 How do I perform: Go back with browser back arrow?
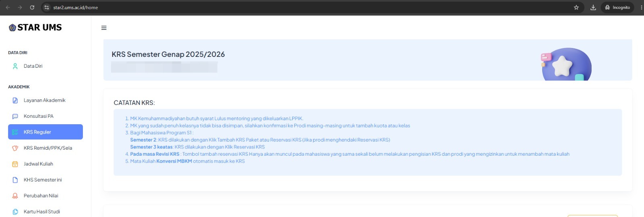point(8,7)
